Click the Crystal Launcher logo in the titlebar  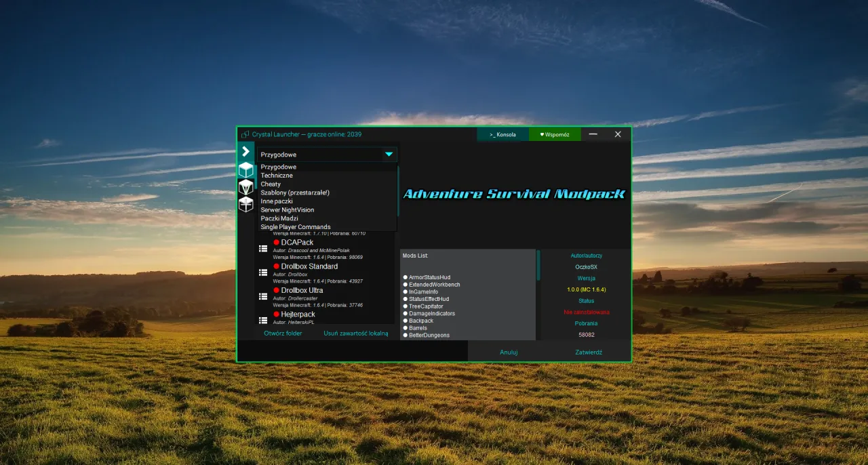pos(244,134)
